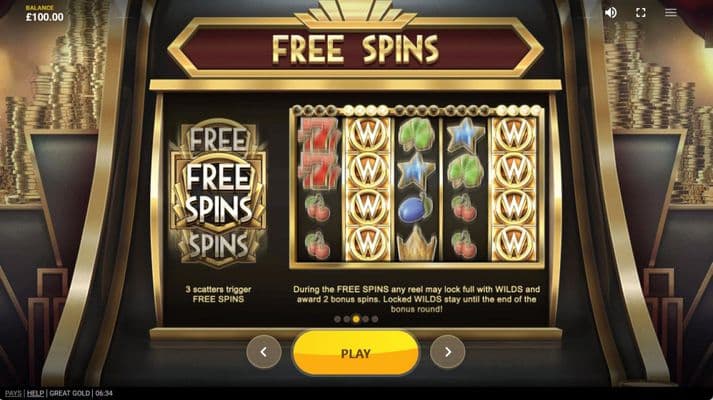Select the fourth pagination dot
Viewport: 713px width, 400px height.
[366, 319]
